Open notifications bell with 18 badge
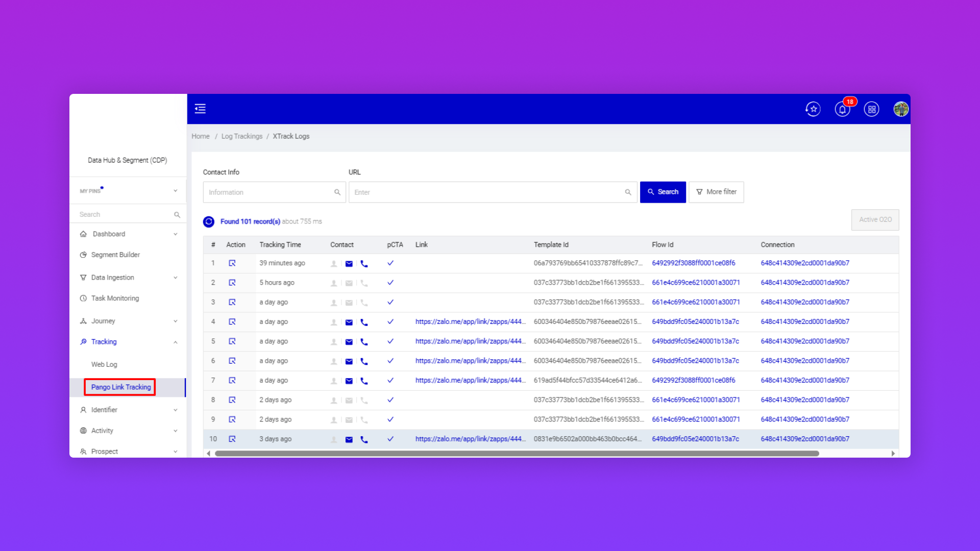 coord(842,109)
